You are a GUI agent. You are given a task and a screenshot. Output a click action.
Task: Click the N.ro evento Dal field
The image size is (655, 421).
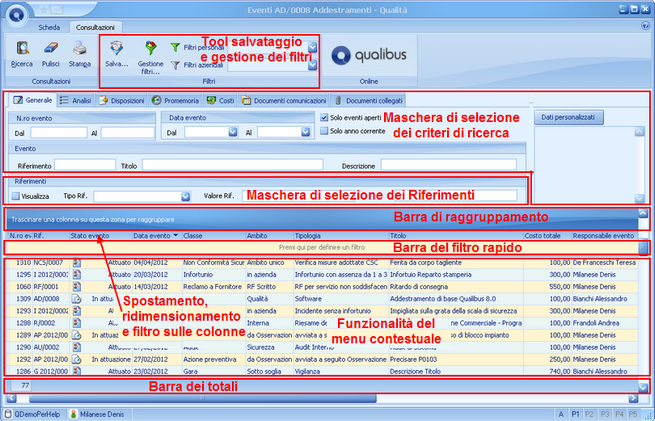tap(59, 133)
